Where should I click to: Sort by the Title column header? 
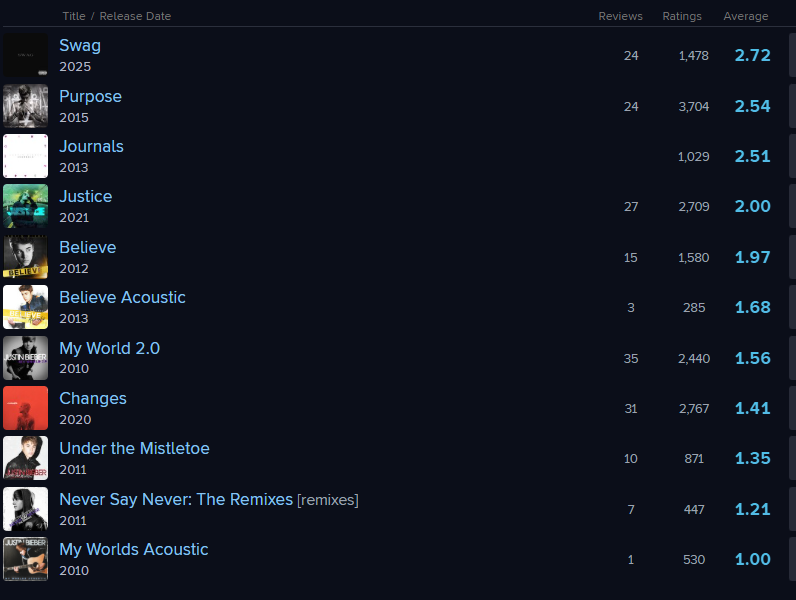[x=73, y=16]
